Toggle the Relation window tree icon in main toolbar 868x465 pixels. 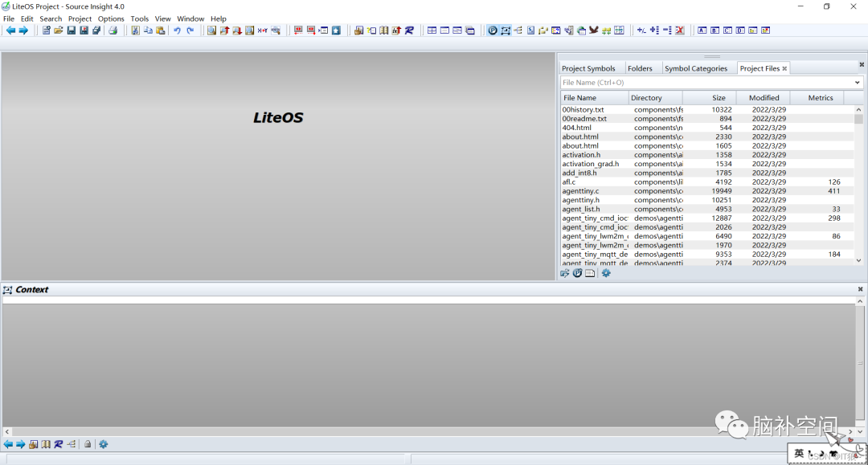[x=518, y=31]
